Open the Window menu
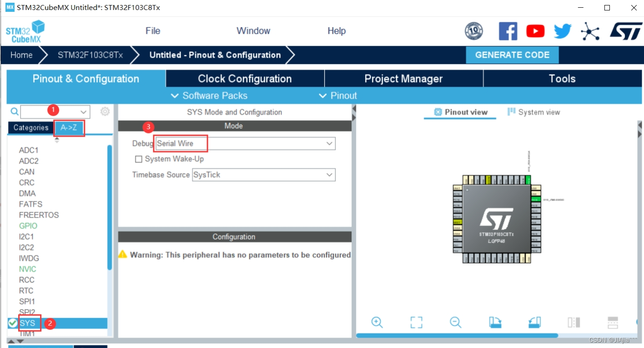644x348 pixels. (253, 31)
